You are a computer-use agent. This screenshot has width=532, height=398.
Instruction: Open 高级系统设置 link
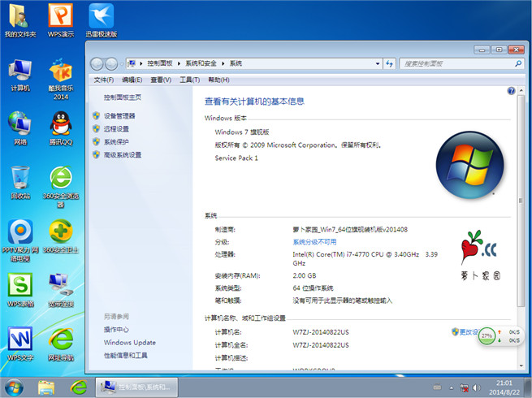pyautogui.click(x=122, y=154)
